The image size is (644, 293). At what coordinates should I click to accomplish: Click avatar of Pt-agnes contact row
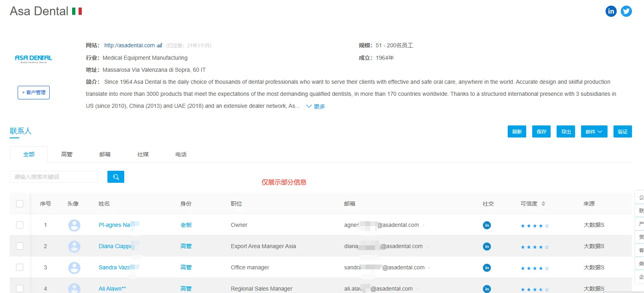[x=74, y=225]
